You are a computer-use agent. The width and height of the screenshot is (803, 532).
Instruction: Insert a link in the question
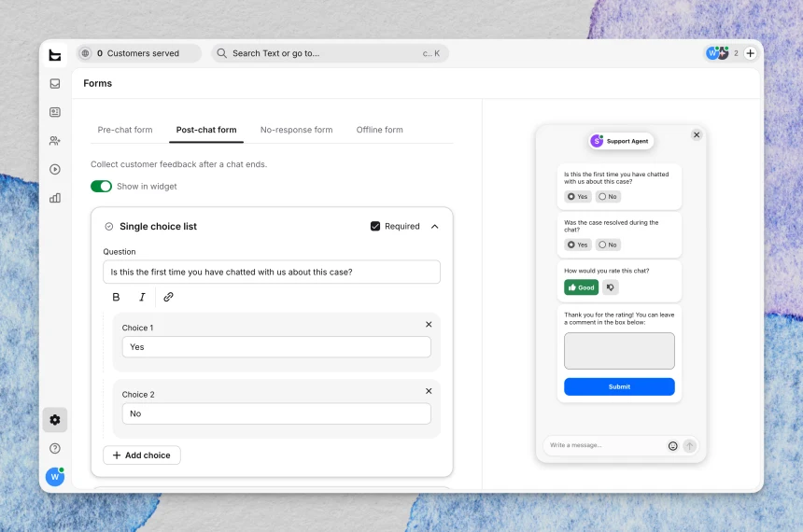168,297
